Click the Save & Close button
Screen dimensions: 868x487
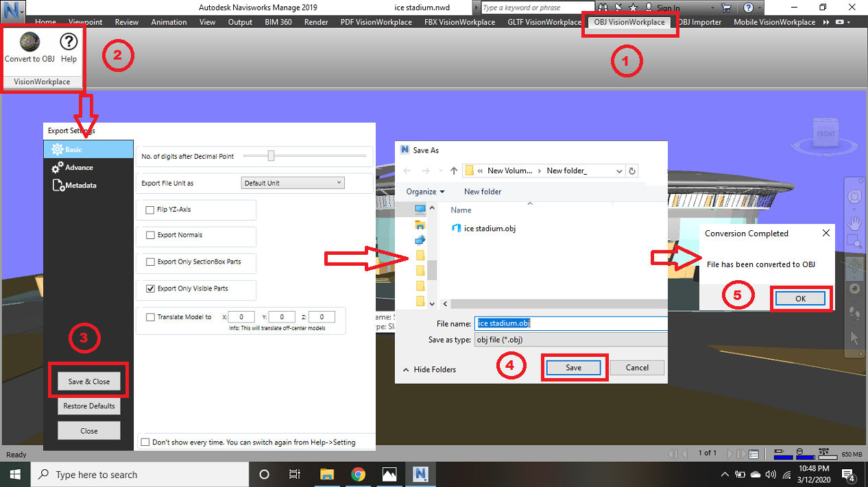88,382
